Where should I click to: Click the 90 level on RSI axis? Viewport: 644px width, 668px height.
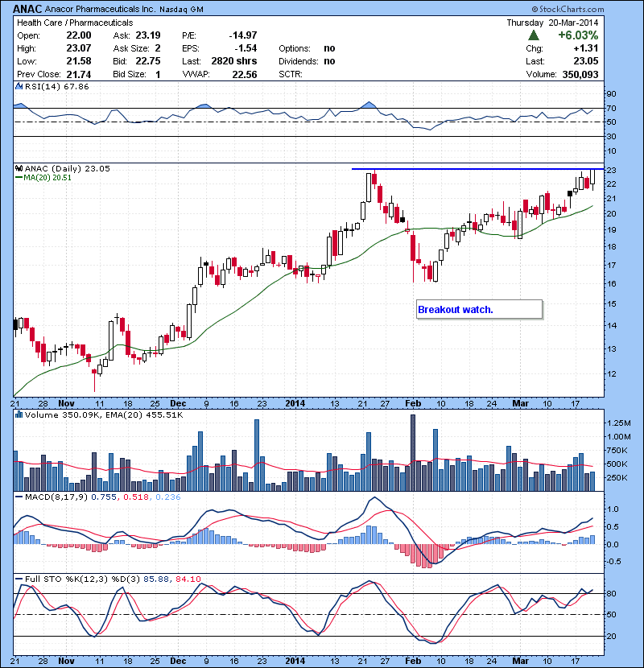tap(612, 93)
